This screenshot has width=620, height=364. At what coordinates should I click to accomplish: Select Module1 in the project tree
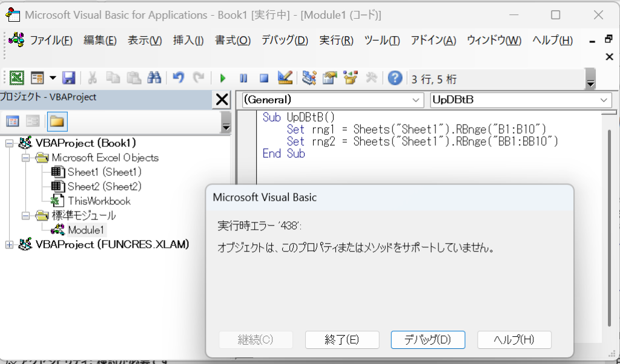coord(86,230)
